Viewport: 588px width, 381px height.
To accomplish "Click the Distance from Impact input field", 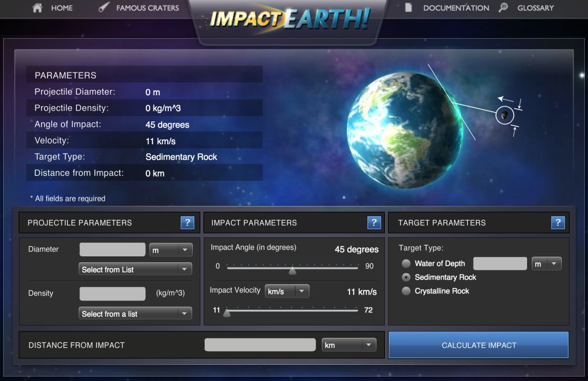I will point(260,345).
